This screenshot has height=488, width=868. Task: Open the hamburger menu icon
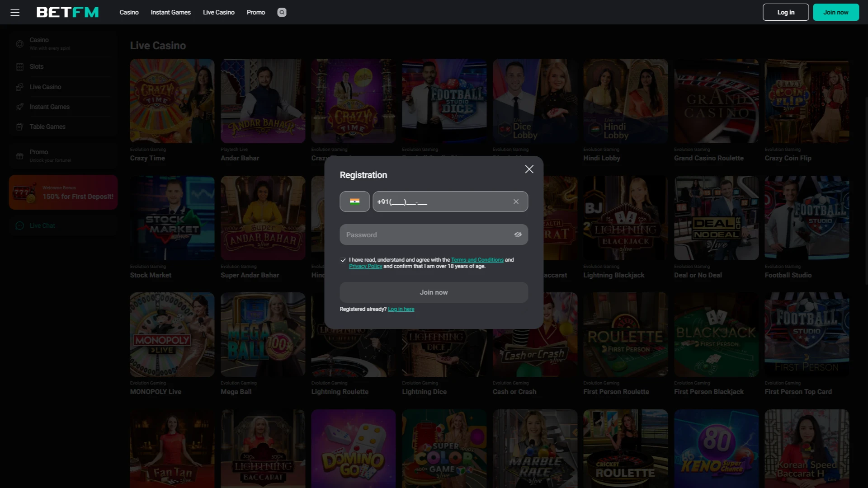pos(15,12)
